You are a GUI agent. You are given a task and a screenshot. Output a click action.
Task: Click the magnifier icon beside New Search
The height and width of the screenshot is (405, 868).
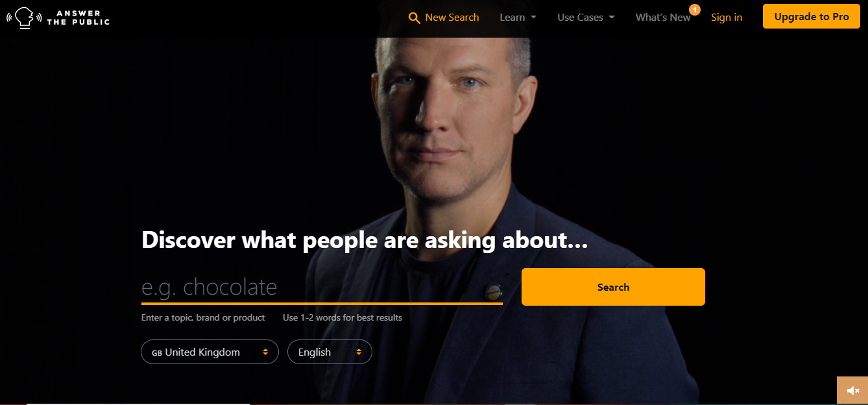pos(415,18)
